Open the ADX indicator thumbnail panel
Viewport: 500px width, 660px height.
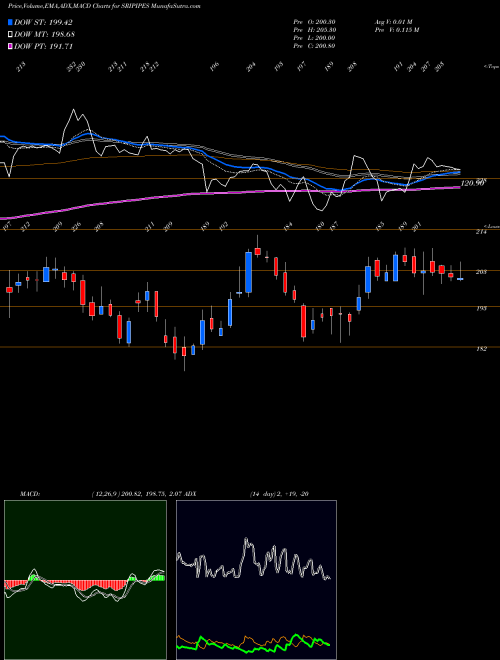point(256,580)
